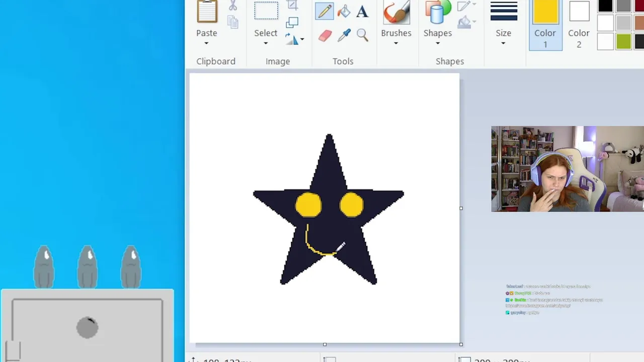Open the Brushes dropdown arrow

pos(396,44)
